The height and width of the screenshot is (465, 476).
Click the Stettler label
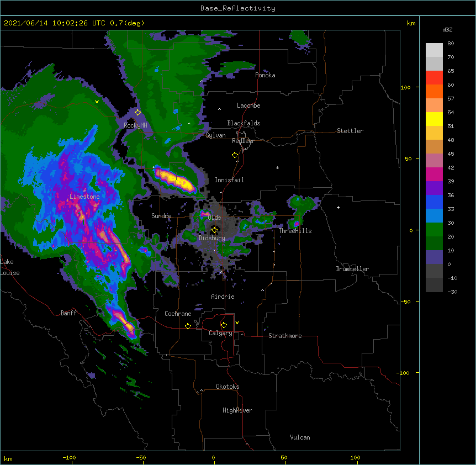click(x=350, y=131)
